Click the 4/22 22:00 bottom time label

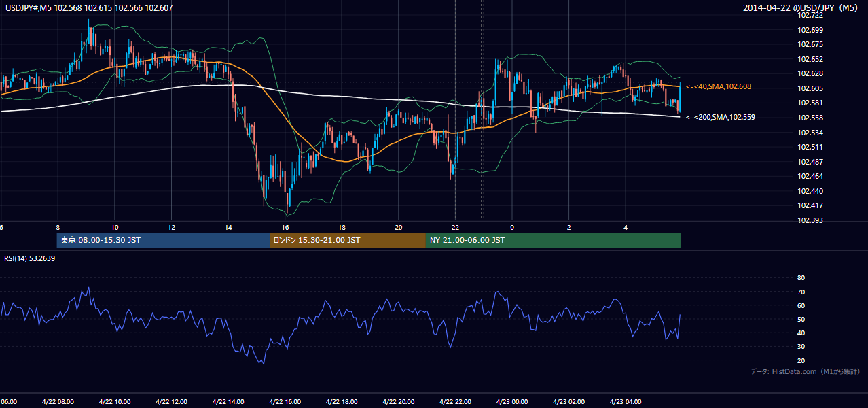point(455,402)
